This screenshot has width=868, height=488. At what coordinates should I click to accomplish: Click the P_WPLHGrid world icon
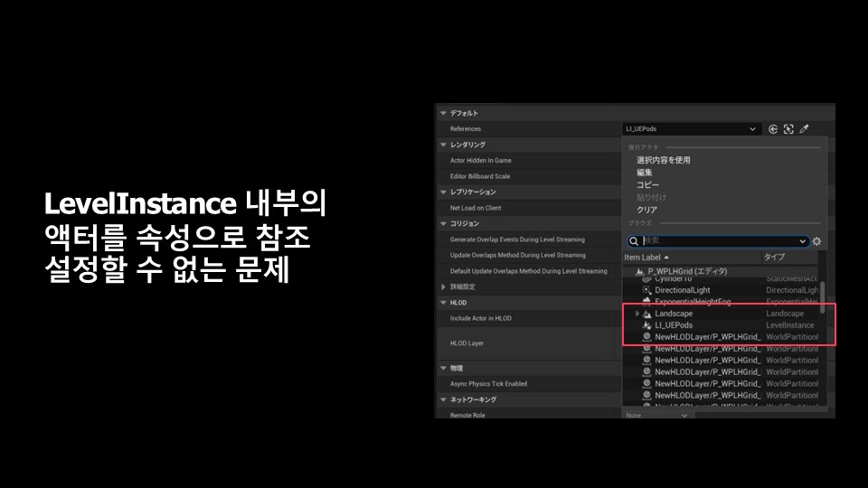click(639, 272)
